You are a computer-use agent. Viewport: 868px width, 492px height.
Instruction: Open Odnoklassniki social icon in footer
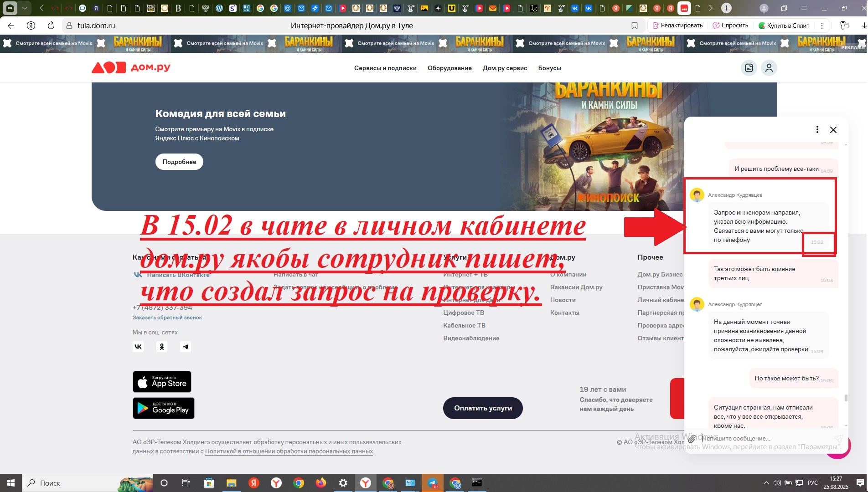162,347
